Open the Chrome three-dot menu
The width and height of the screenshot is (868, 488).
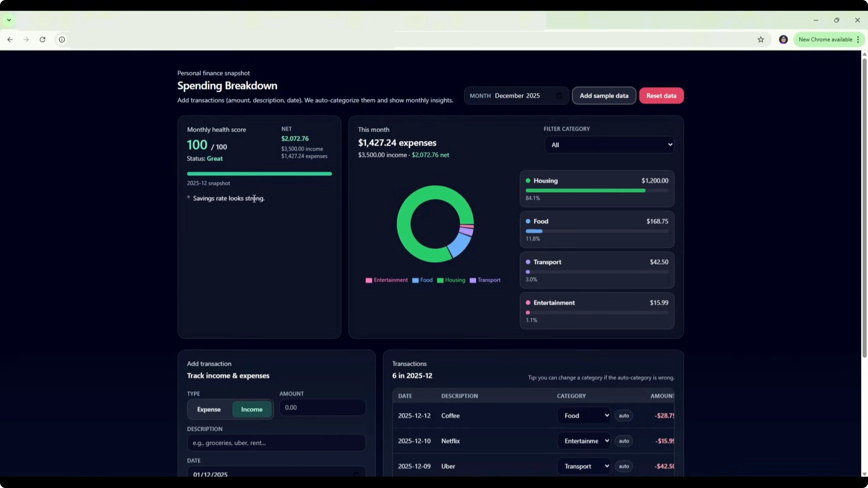[858, 39]
